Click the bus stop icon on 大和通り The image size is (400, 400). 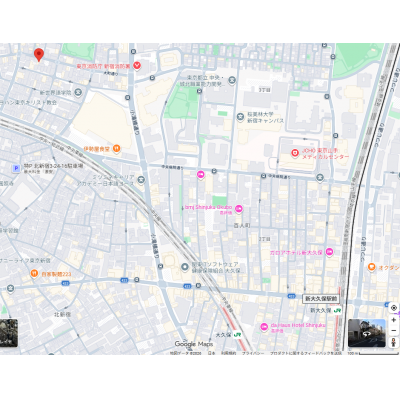point(152,78)
